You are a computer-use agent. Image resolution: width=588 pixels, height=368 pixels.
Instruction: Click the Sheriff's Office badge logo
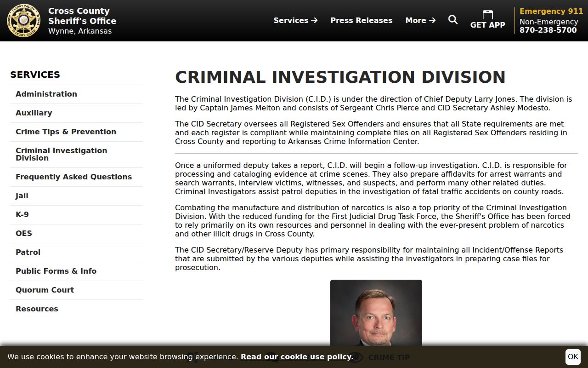click(x=24, y=21)
